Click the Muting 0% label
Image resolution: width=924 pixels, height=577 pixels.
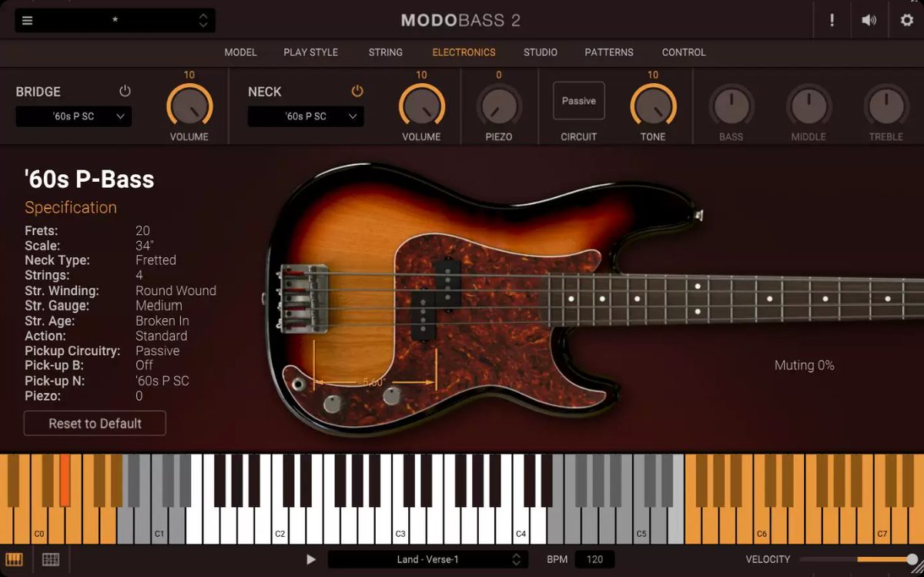click(804, 365)
